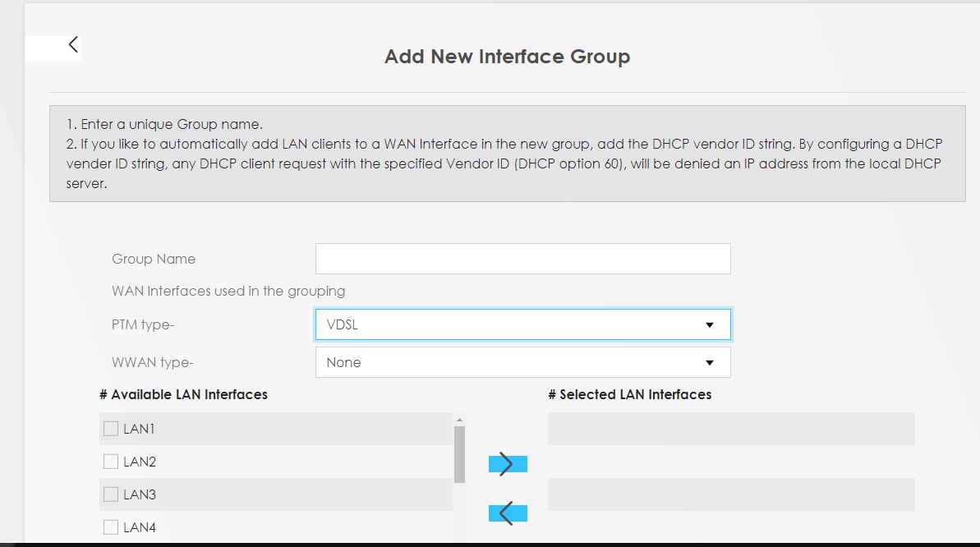
Task: Click the scroll up arrow of LAN list
Action: point(459,420)
